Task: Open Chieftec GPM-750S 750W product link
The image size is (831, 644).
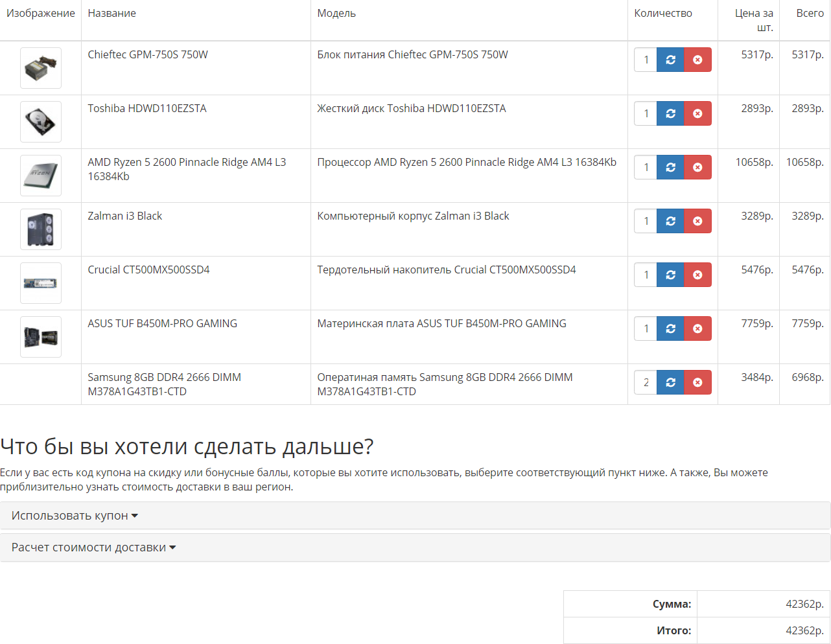Action: tap(148, 54)
